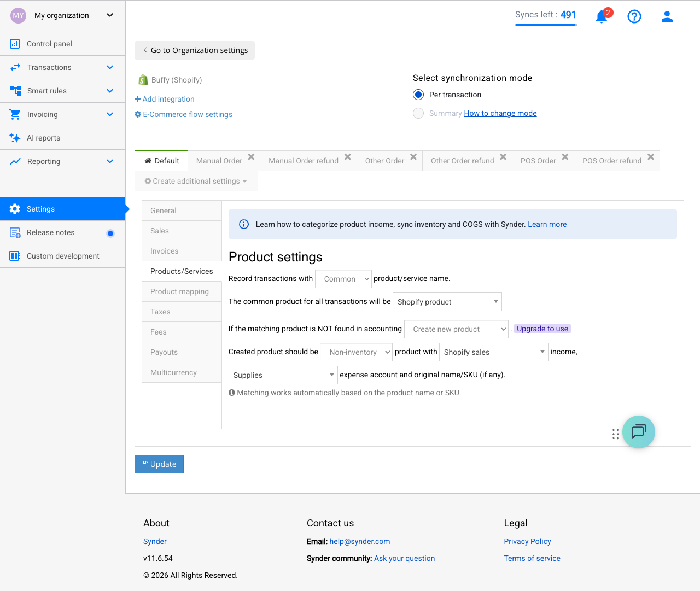
Task: Click the help question mark icon
Action: 634,16
